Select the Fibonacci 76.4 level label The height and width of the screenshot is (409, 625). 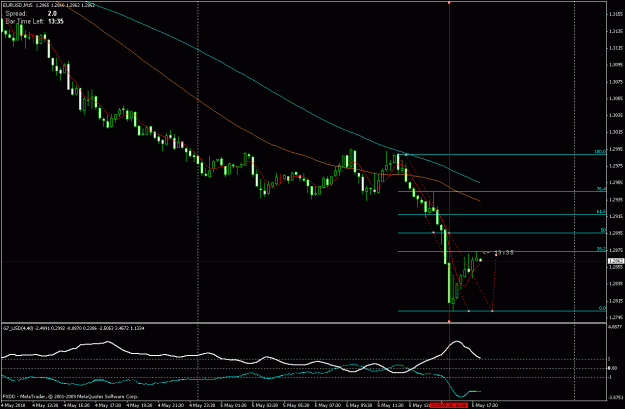(x=601, y=189)
